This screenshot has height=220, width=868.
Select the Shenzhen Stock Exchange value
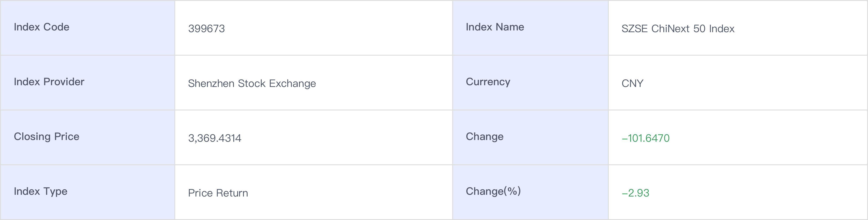(x=252, y=83)
